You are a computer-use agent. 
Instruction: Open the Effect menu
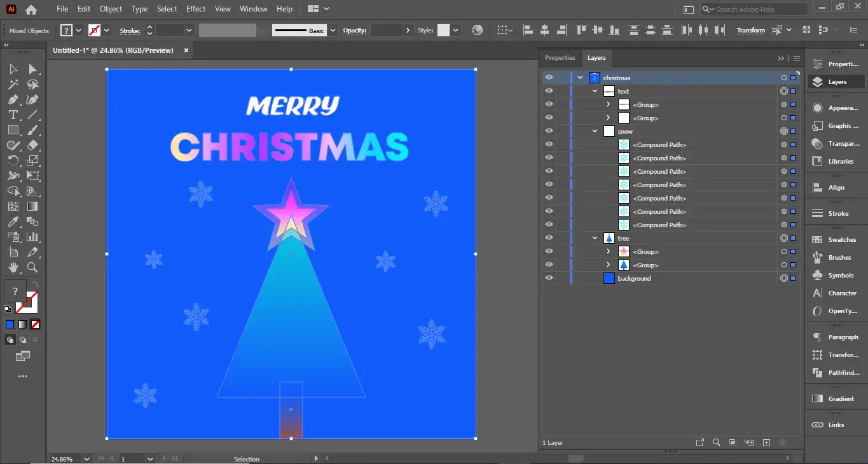coord(195,8)
